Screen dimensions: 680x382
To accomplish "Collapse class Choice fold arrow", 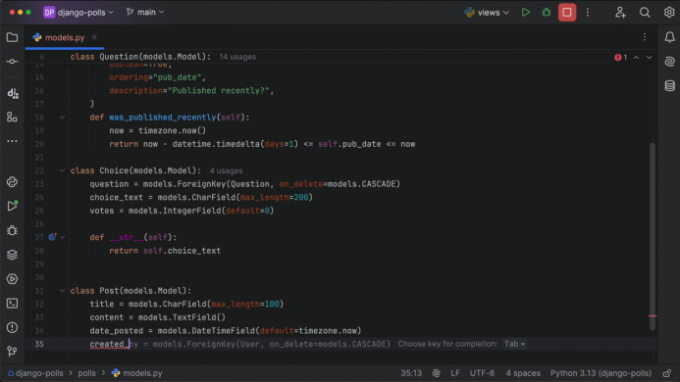I will (62, 171).
